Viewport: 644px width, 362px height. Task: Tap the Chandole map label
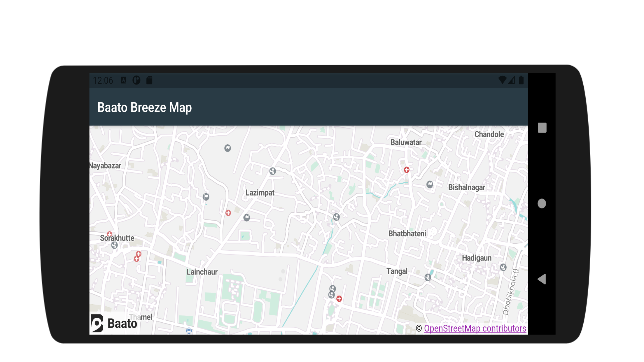pyautogui.click(x=489, y=134)
